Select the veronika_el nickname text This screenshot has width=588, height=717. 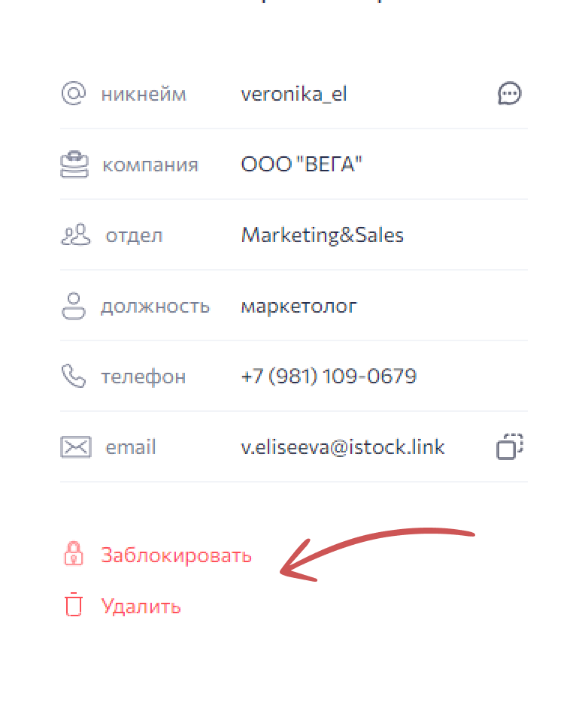click(x=293, y=95)
